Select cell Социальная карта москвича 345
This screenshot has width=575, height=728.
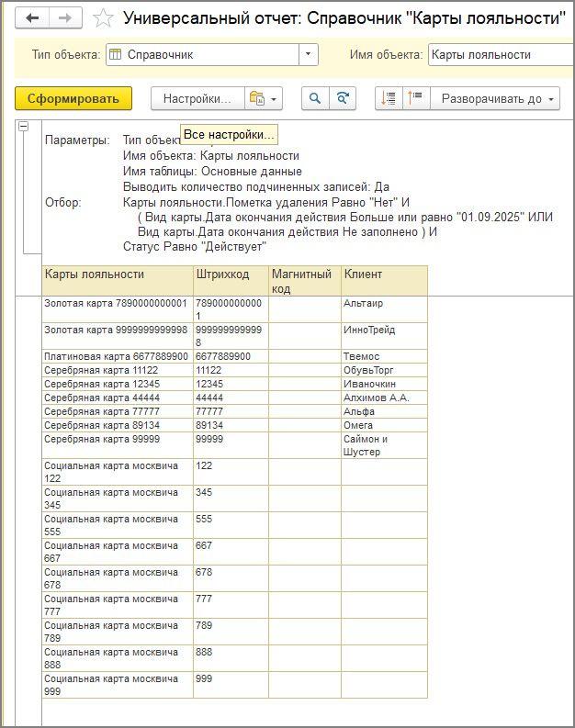click(x=118, y=498)
